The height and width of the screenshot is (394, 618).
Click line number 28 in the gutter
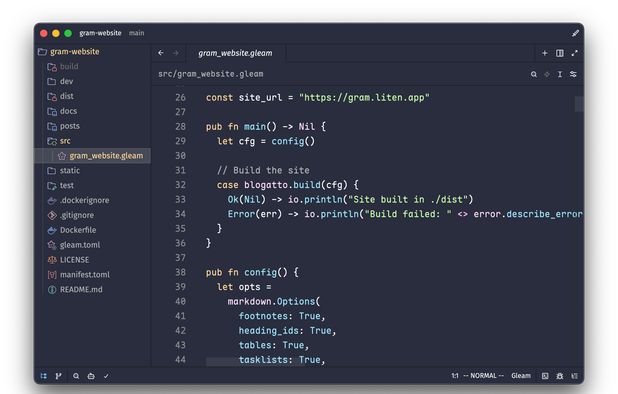(x=181, y=126)
